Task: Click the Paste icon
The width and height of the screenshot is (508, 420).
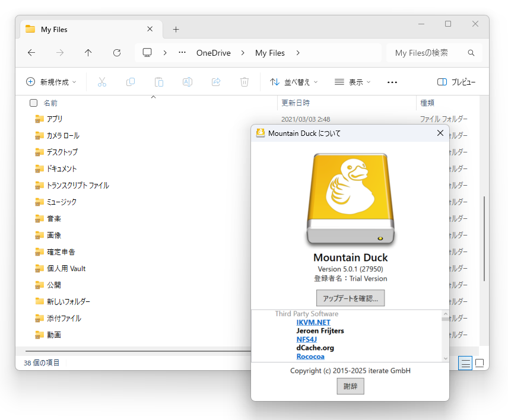Action: 158,82
